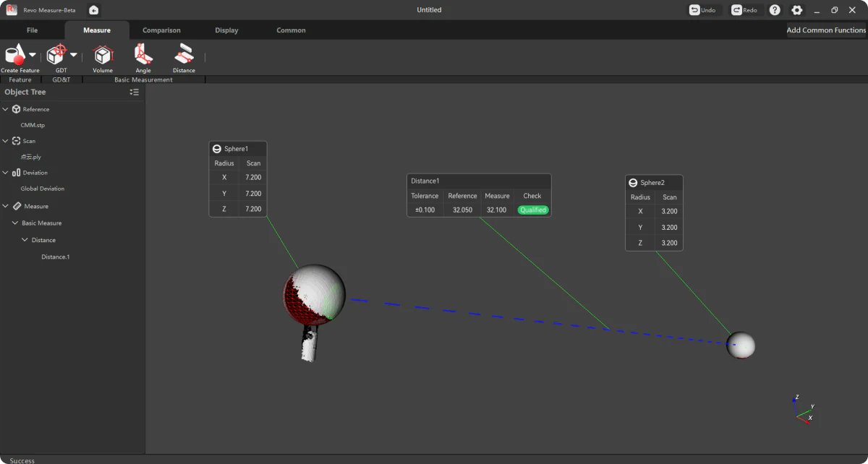Open settings gear icon

[x=796, y=10]
